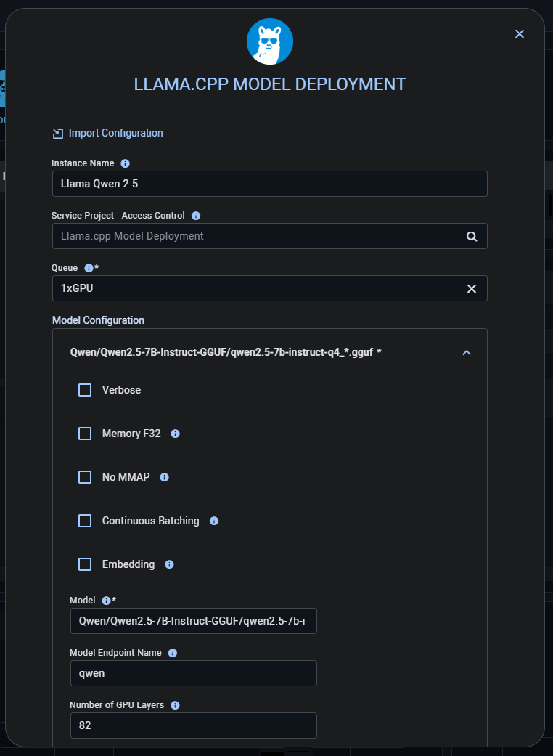This screenshot has width=553, height=756.
Task: Click the Service Project info icon
Action: 196,216
